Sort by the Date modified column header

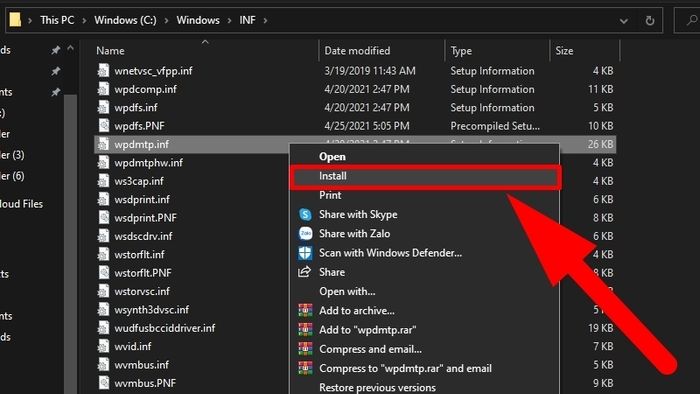357,51
